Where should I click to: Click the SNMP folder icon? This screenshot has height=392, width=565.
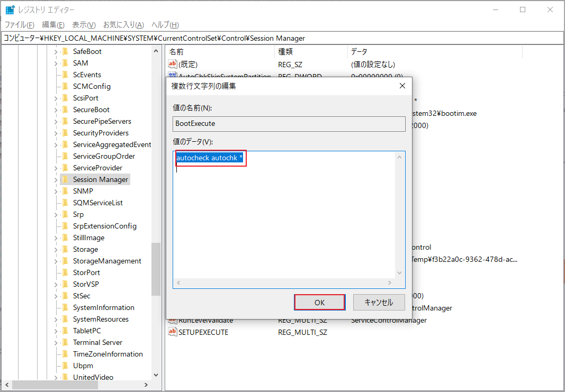click(66, 191)
